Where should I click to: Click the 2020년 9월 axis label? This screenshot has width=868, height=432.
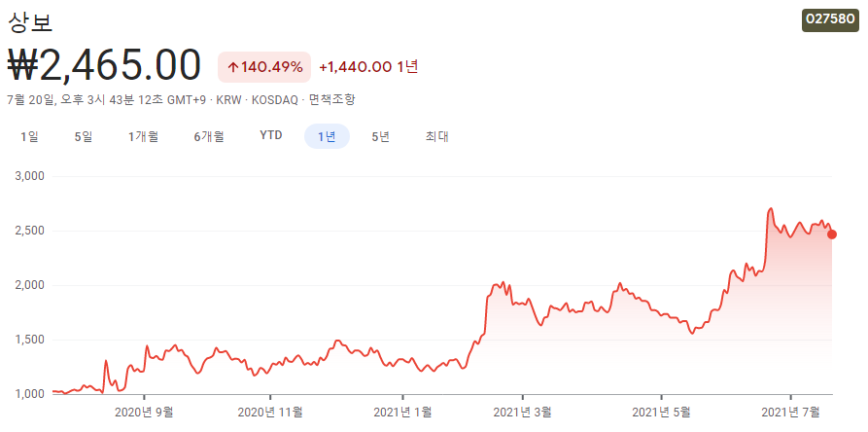[x=146, y=413]
